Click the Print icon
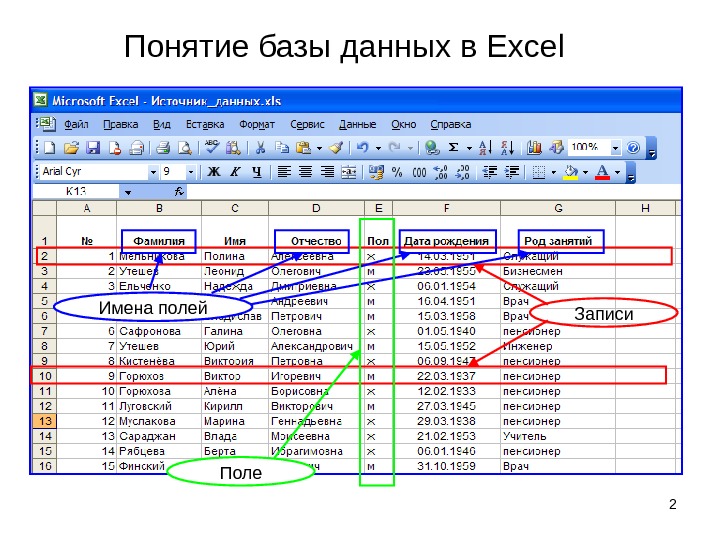This screenshot has height=540, width=720. tap(163, 148)
